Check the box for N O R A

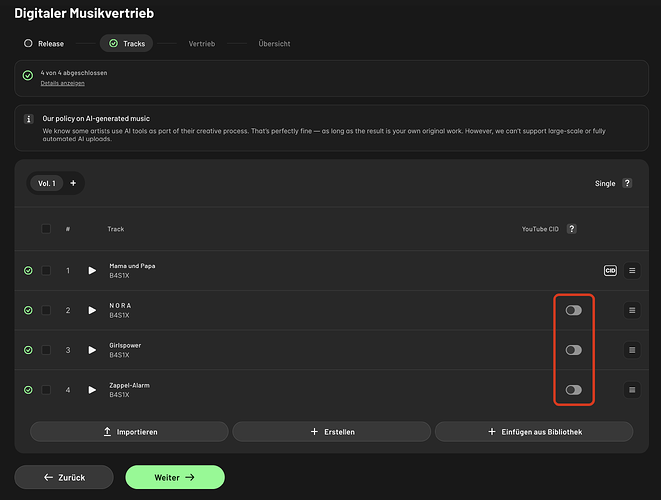46,310
